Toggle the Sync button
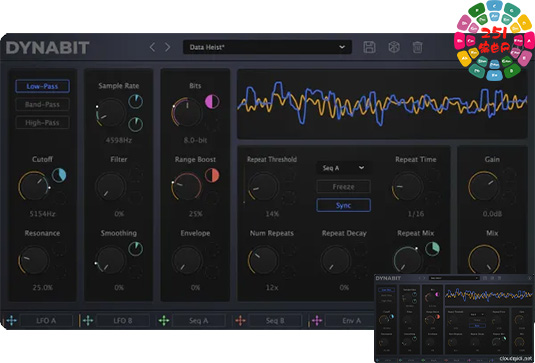The image size is (535, 363). coord(343,205)
